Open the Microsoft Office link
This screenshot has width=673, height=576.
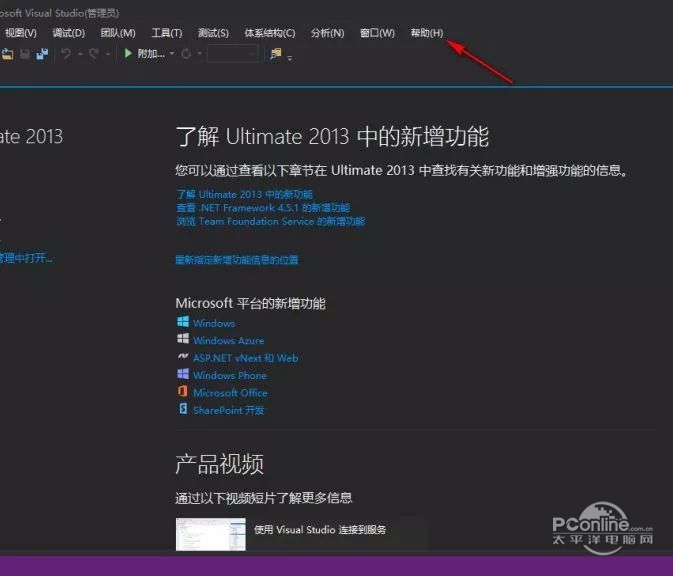[x=230, y=393]
